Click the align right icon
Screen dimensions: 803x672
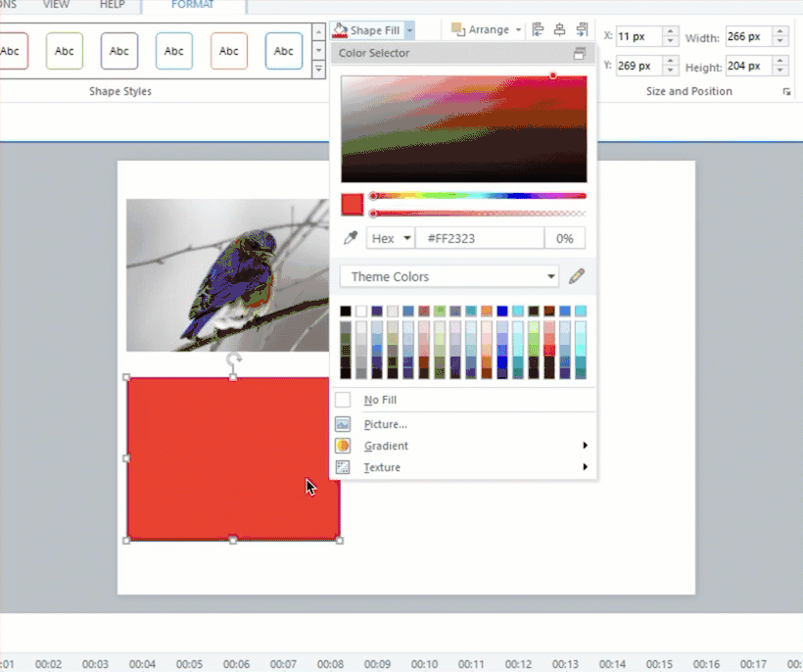pos(583,30)
